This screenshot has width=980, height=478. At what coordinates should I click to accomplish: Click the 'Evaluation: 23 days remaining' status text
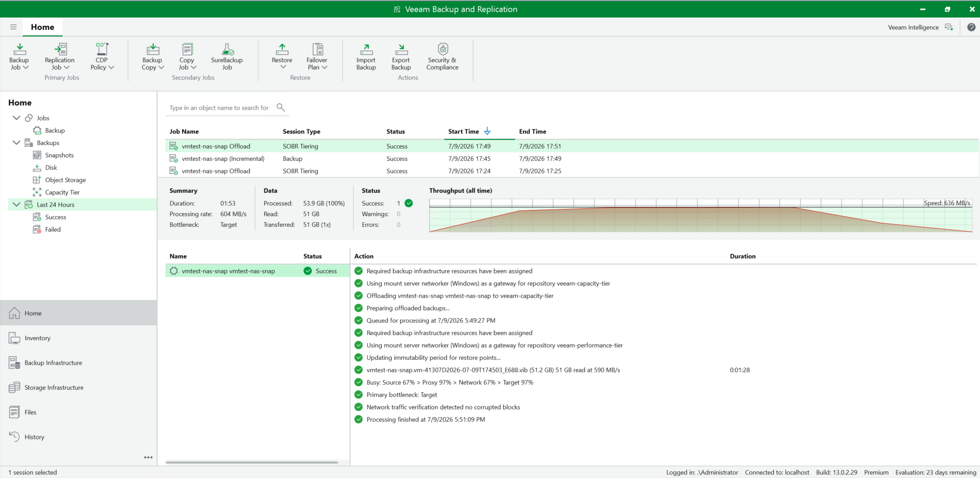coord(936,472)
